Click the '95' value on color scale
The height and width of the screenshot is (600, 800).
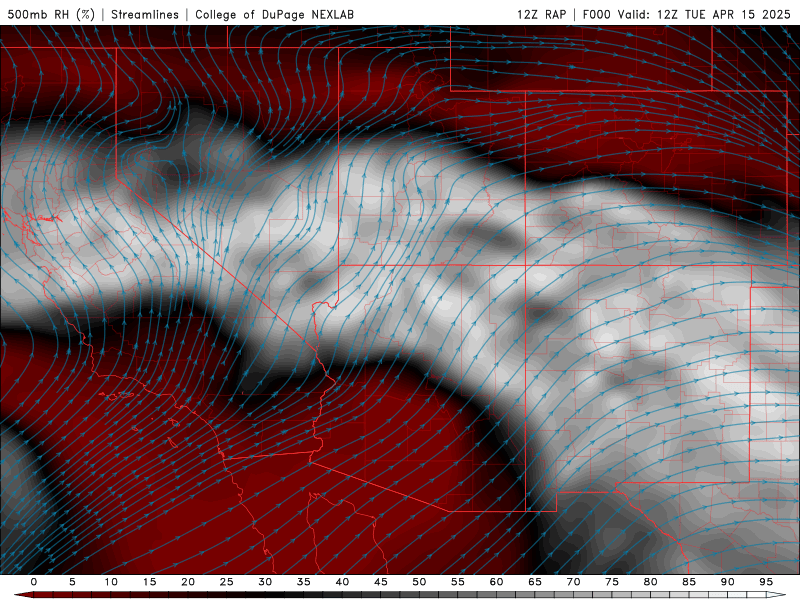766,582
